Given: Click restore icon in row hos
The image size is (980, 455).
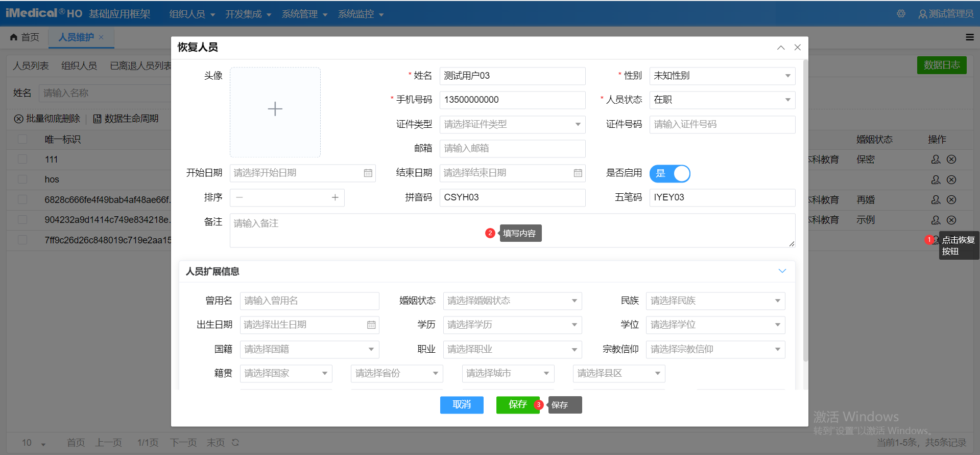Looking at the screenshot, I should [936, 180].
